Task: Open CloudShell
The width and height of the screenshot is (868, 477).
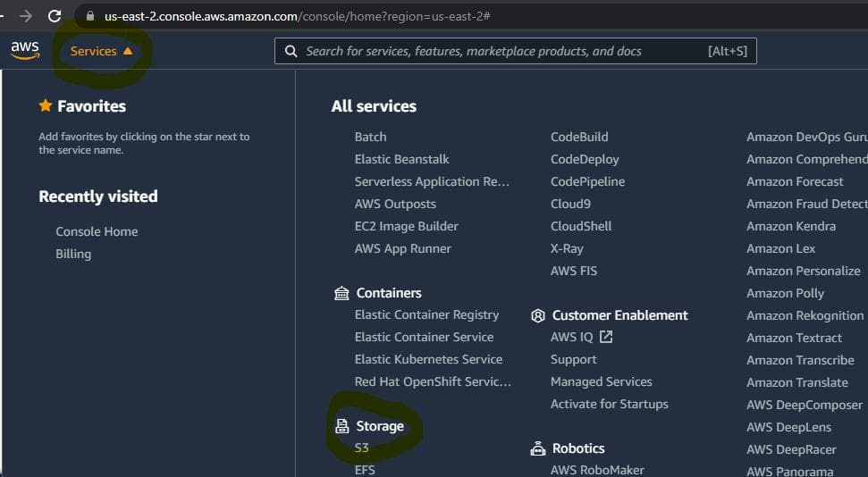Action: (x=581, y=226)
